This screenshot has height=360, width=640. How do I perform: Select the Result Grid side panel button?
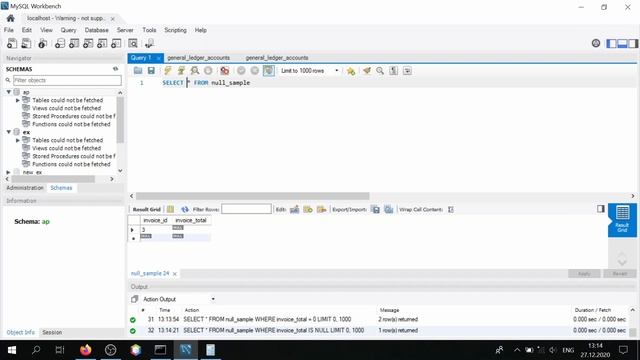point(622,220)
